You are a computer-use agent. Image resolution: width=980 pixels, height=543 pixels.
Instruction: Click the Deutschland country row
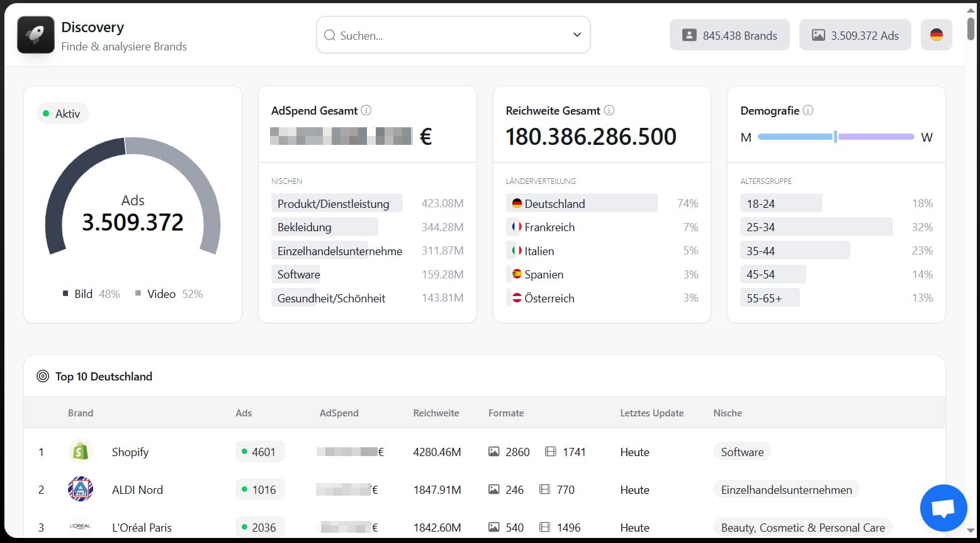[x=602, y=203]
